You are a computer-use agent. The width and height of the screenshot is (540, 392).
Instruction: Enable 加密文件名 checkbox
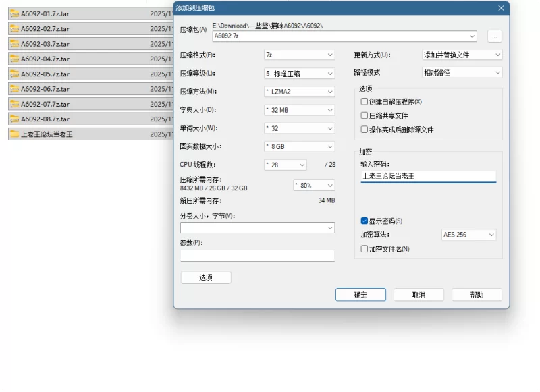point(364,249)
